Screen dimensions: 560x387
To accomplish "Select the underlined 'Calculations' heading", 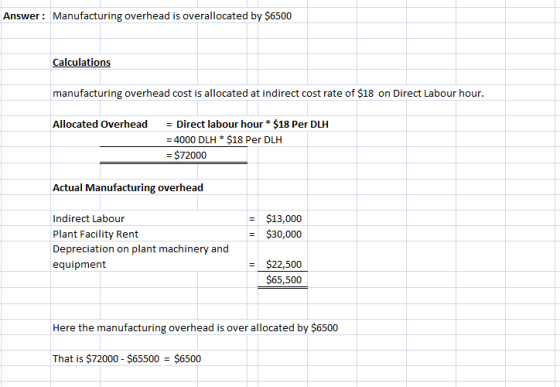I will coord(81,62).
